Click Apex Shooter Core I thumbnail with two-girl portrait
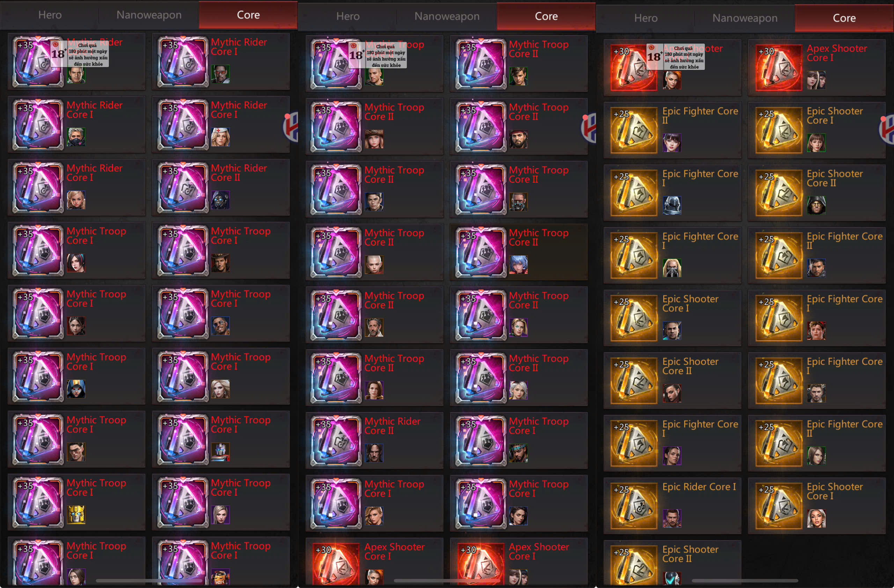894x588 pixels. click(x=779, y=68)
